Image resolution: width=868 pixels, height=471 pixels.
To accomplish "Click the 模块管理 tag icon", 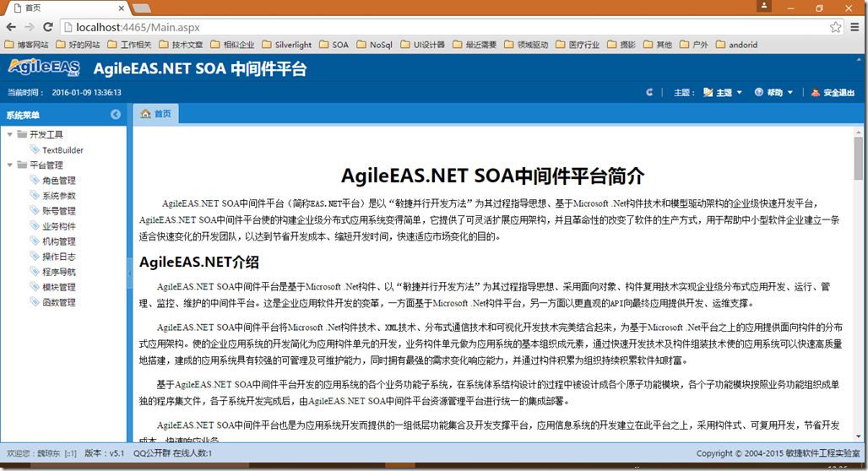I will tap(35, 287).
